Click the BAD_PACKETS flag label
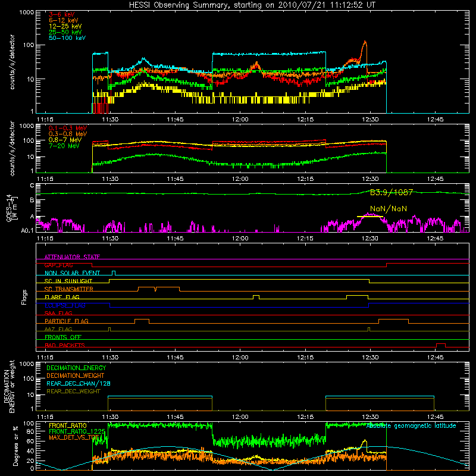Image resolution: width=476 pixels, height=476 pixels. tap(65, 345)
